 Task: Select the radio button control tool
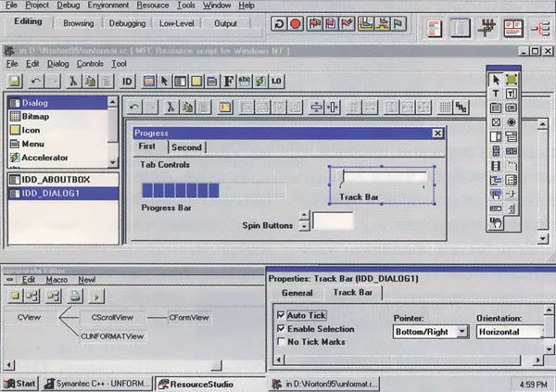point(512,122)
